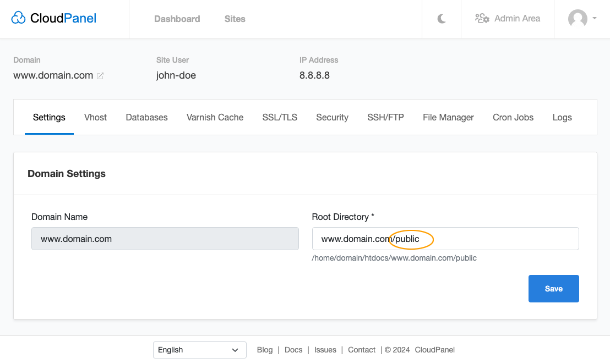This screenshot has height=364, width=610.
Task: Switch to the SSL/TLS tab
Action: coord(279,117)
